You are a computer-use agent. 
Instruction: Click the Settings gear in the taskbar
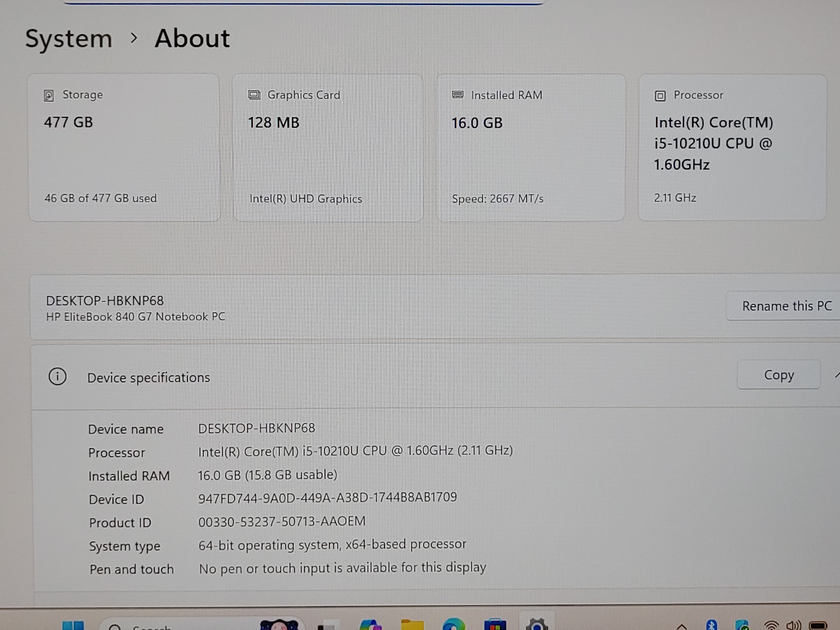point(537,625)
